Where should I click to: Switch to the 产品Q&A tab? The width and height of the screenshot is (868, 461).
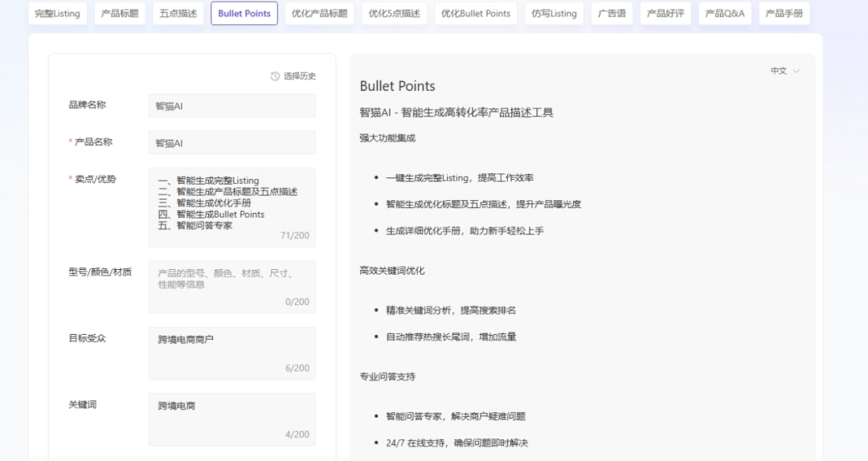[725, 14]
